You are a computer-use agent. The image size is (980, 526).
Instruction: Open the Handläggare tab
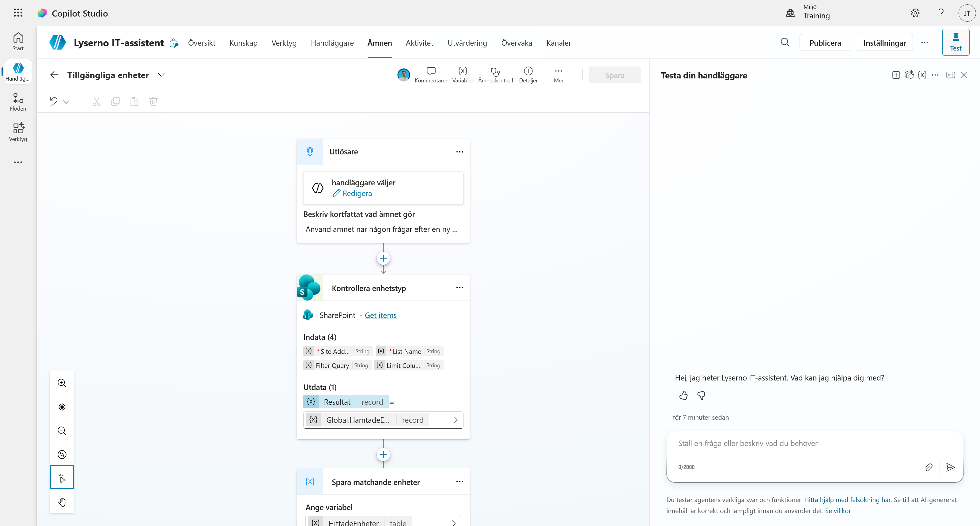pos(332,43)
